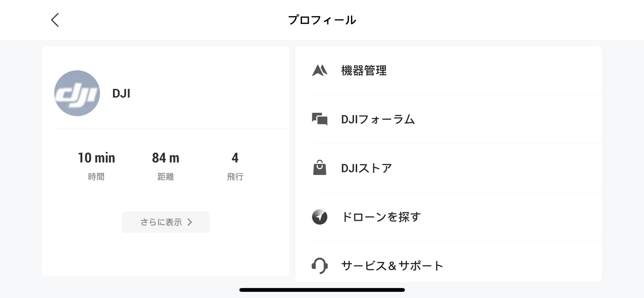The width and height of the screenshot is (644, 298).
Task: Open DJIストア menu entry
Action: pos(366,168)
